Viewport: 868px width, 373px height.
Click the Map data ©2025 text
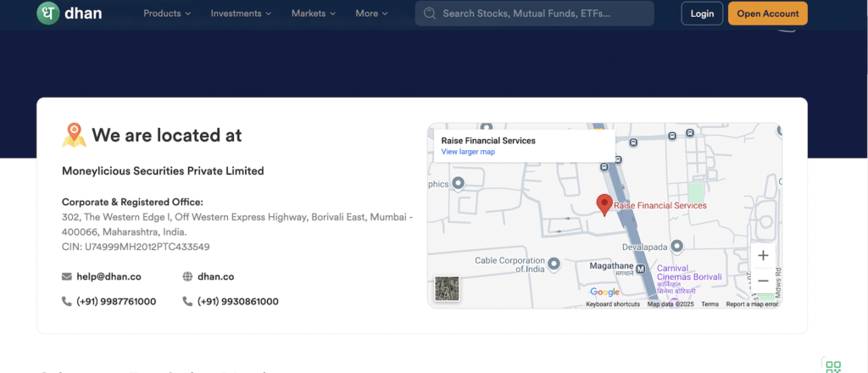point(671,304)
